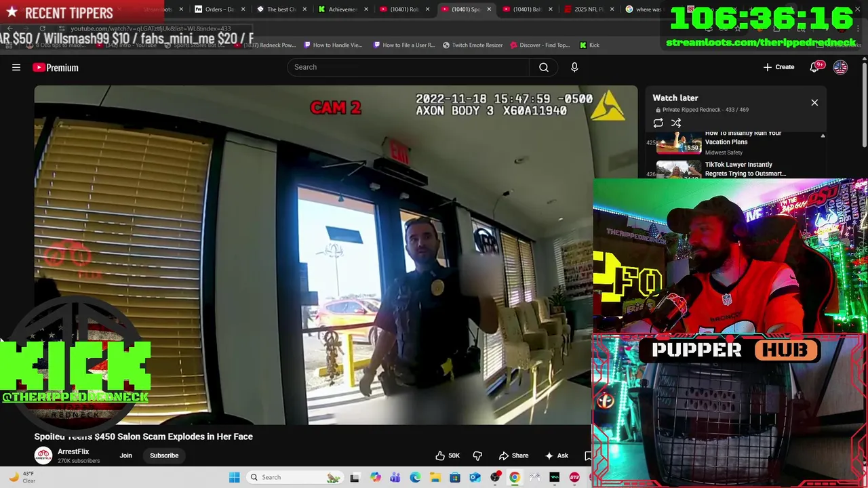
Task: Open Outlook from the taskbar
Action: click(x=475, y=477)
